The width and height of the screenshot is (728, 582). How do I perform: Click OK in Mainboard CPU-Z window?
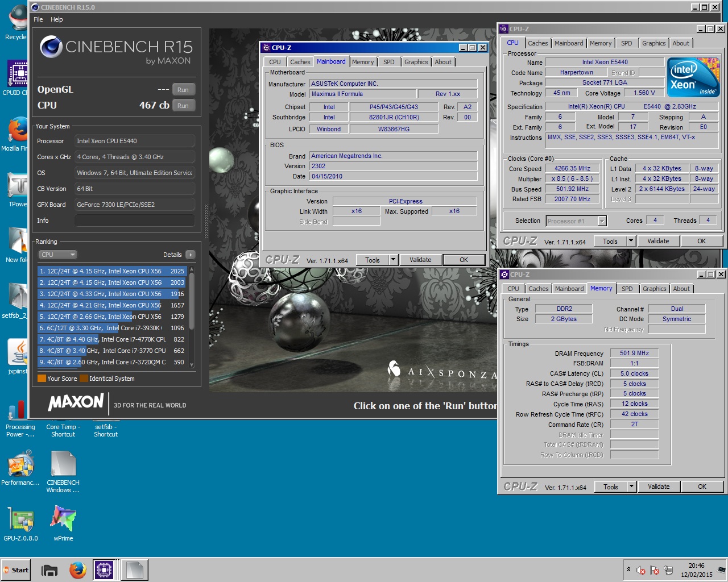click(464, 260)
